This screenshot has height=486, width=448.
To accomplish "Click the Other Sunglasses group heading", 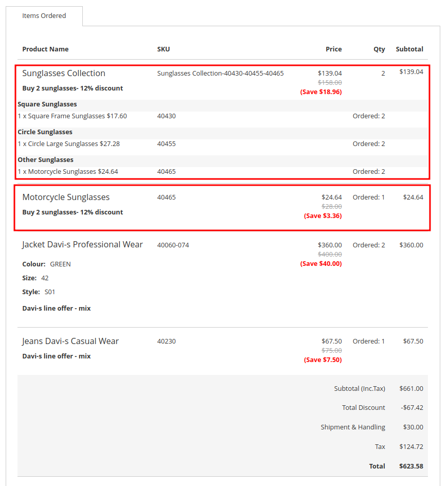I will [46, 160].
